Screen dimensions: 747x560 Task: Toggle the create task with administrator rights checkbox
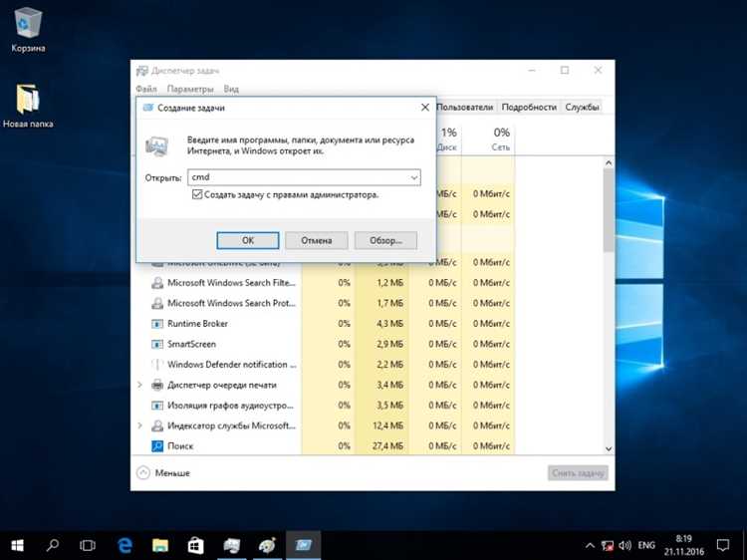(x=197, y=194)
